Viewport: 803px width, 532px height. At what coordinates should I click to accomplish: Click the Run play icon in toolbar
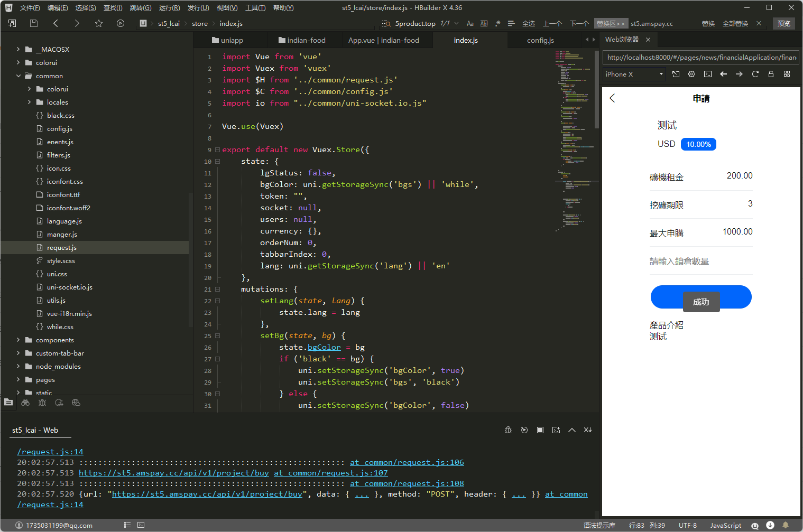pos(121,23)
